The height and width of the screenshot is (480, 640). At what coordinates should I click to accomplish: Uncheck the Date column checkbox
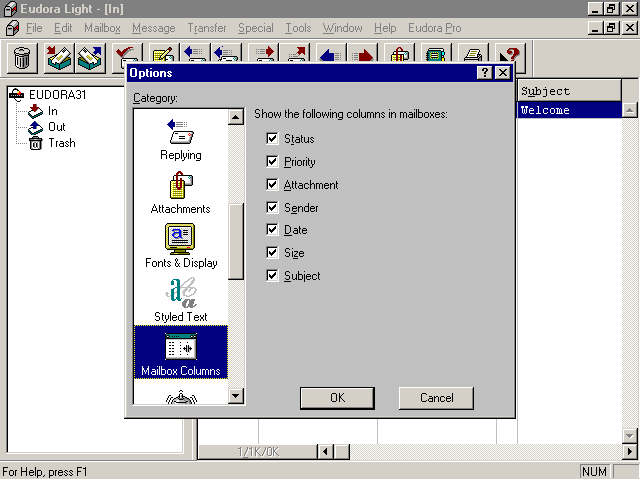272,230
